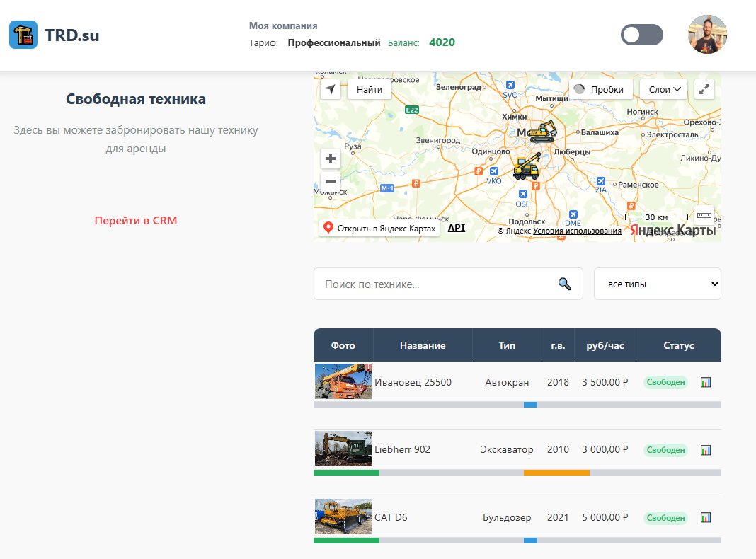The width and height of the screenshot is (756, 559).
Task: Click the Бульдозер type cell
Action: tap(507, 517)
